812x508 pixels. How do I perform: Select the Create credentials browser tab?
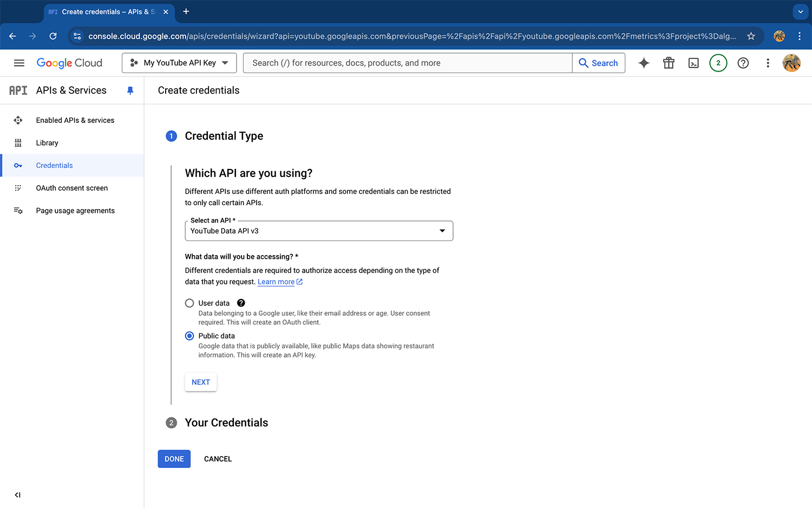[x=109, y=12]
